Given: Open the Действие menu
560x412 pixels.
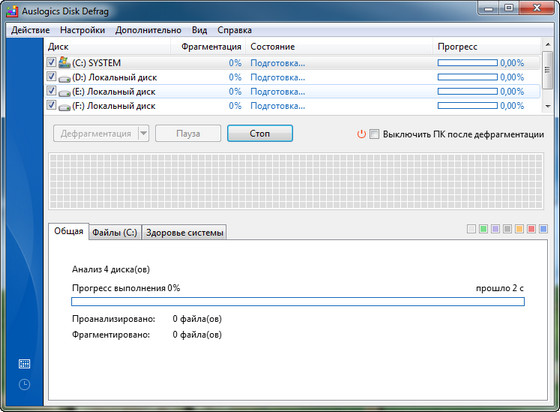Looking at the screenshot, I should 30,30.
